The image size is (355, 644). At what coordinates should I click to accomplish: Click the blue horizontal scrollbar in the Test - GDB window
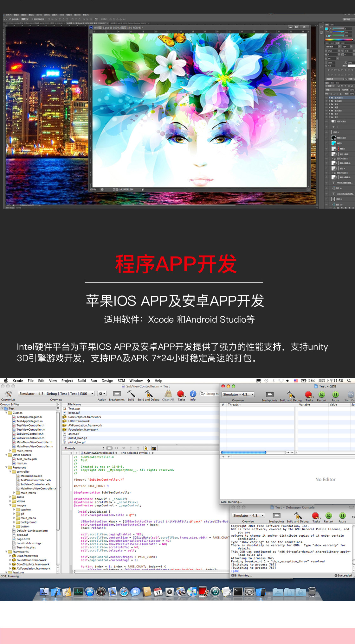(243, 452)
